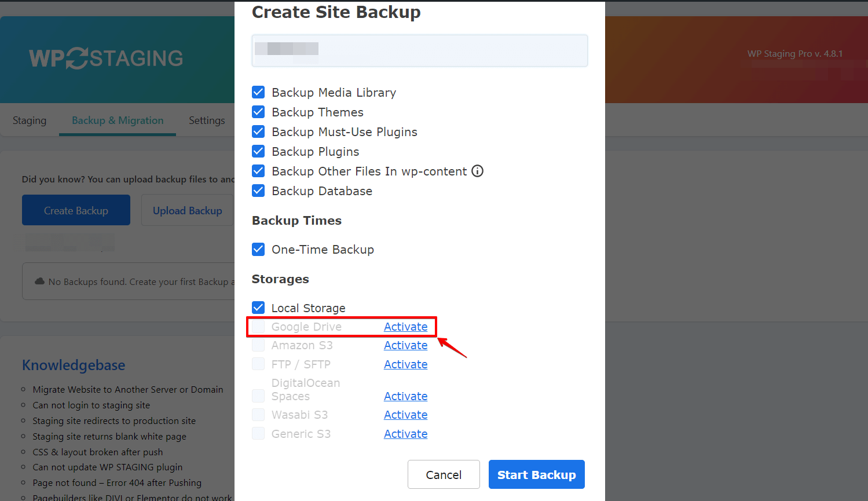Disable Backup Themes
The width and height of the screenshot is (868, 501).
click(258, 112)
